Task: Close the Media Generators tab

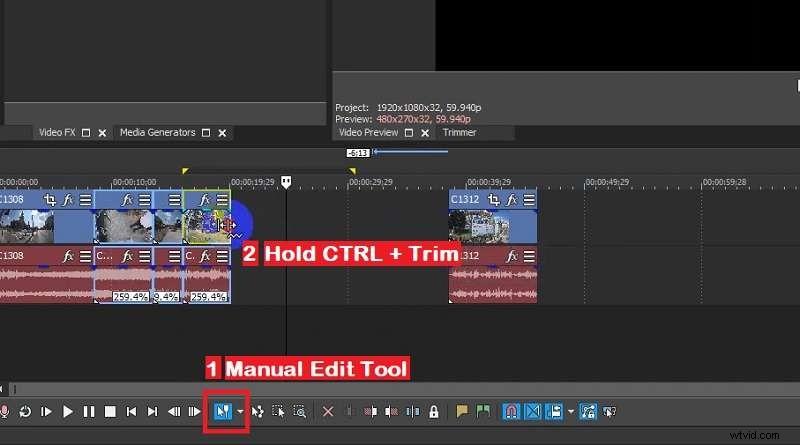Action: click(222, 133)
